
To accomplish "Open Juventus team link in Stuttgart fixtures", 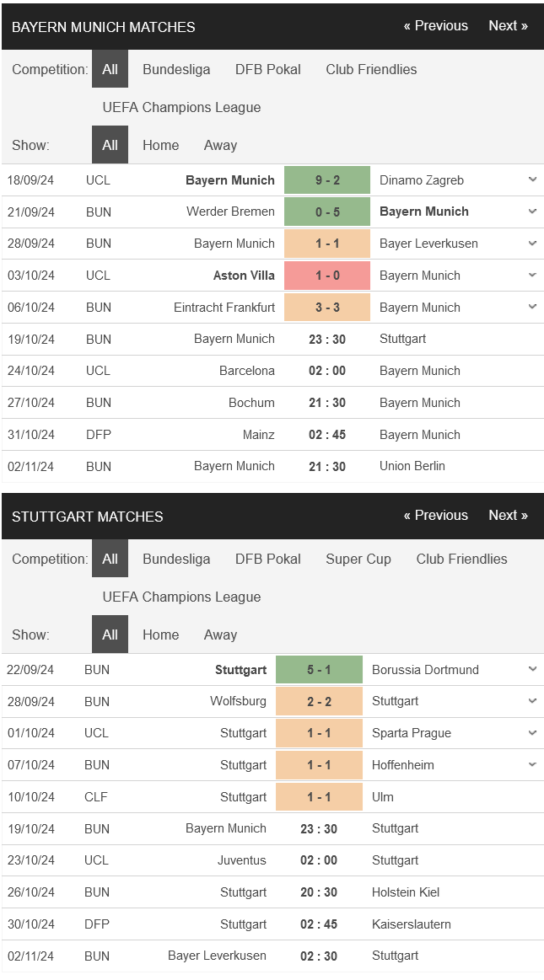I will pos(242,860).
